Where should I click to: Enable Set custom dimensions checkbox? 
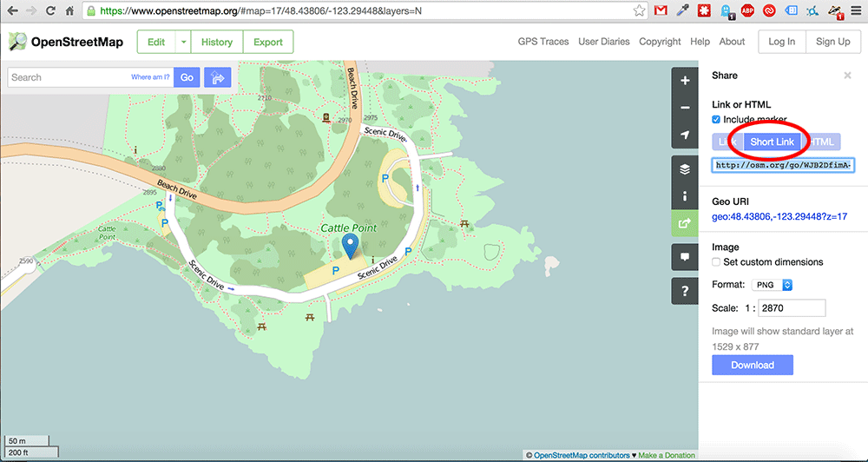click(716, 262)
